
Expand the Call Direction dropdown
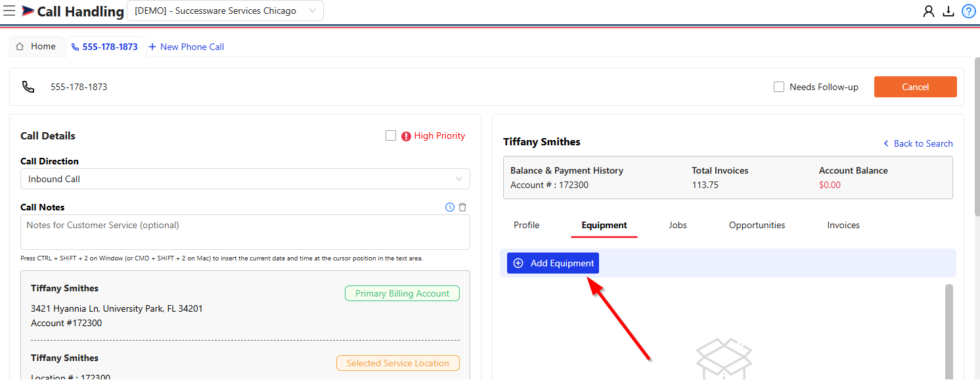click(x=245, y=179)
